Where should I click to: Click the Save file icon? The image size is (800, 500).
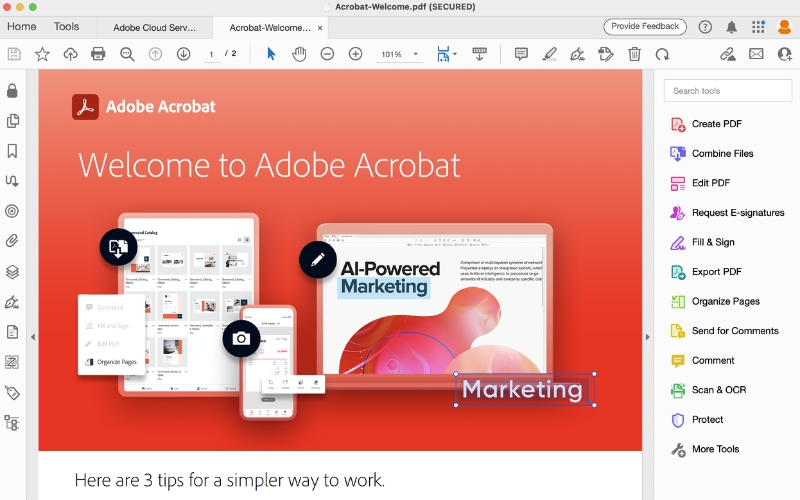pyautogui.click(x=14, y=54)
